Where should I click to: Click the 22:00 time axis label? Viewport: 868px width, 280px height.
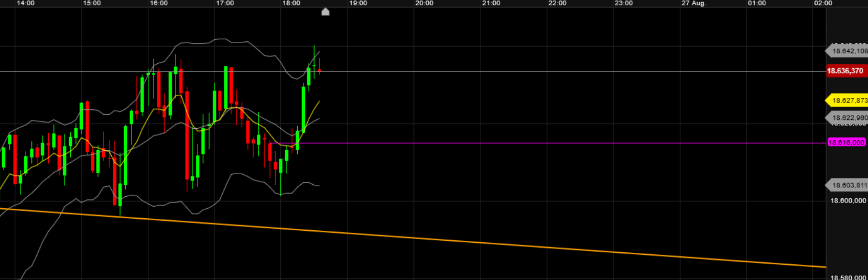[557, 3]
